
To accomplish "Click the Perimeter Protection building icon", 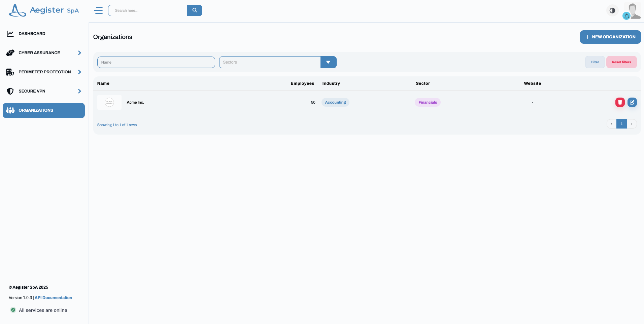I will tap(10, 72).
